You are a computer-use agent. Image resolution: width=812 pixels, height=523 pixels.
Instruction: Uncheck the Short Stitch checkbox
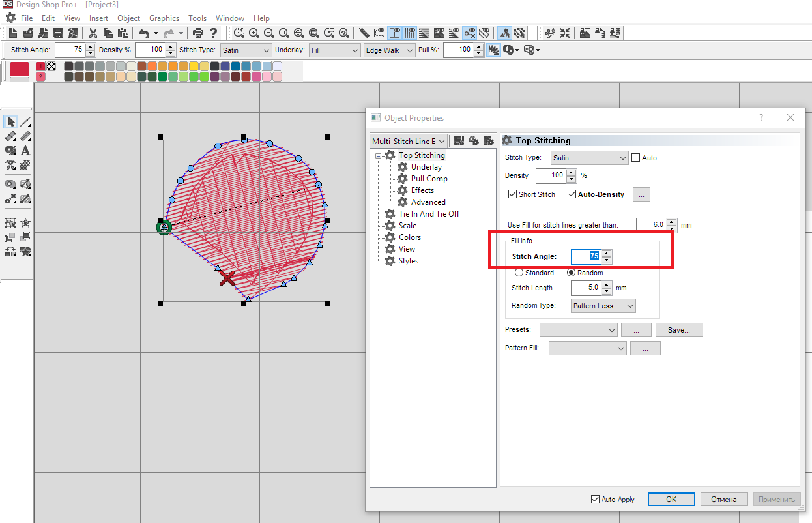(512, 194)
